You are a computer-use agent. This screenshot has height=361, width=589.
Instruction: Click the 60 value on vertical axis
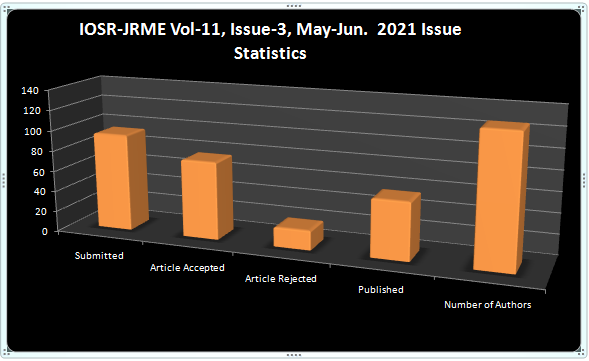coord(39,172)
